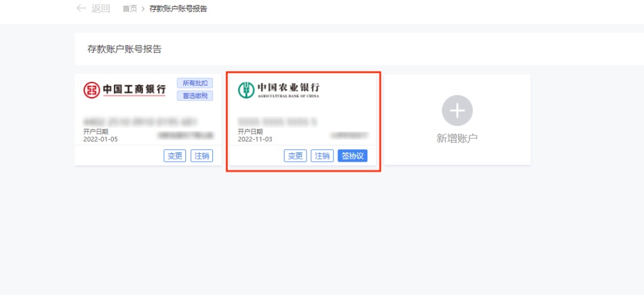This screenshot has height=308, width=644.
Task: Go to 首页 in the breadcrumb
Action: (x=130, y=8)
